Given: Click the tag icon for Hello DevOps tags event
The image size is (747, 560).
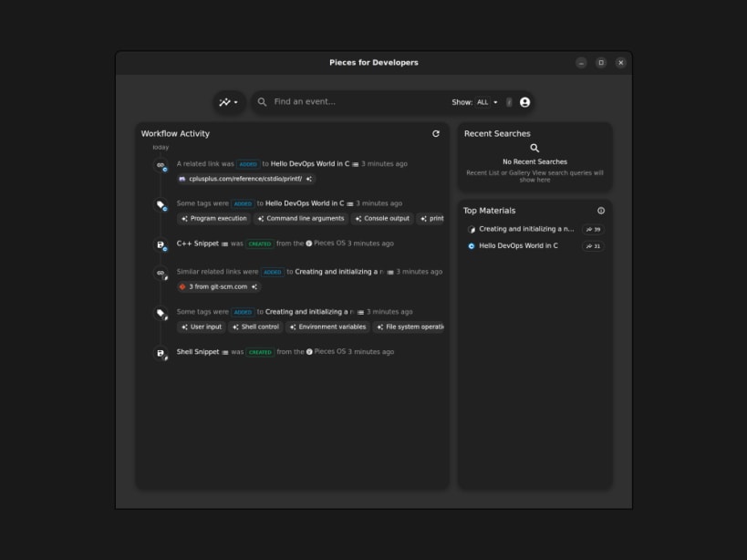Looking at the screenshot, I should click(161, 205).
